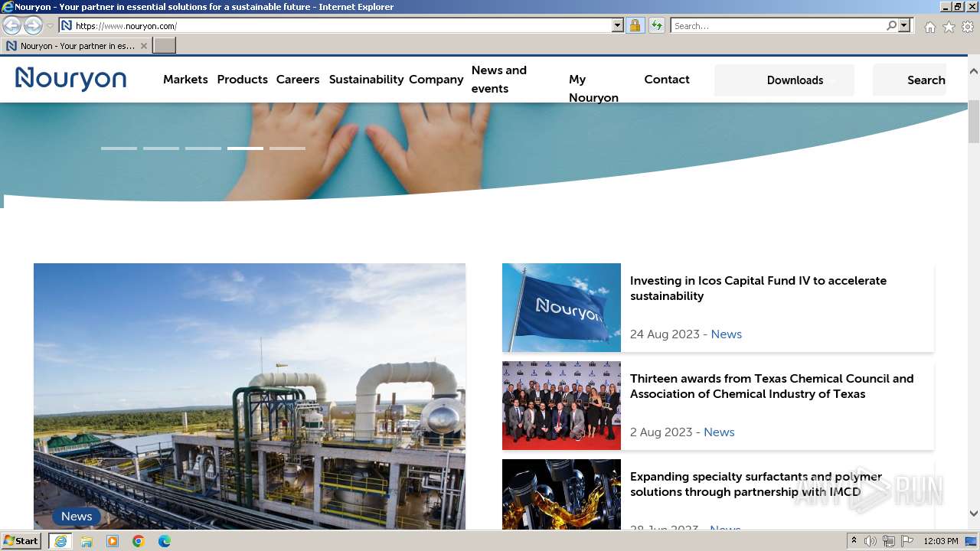Open the My Nouryon menu
The width and height of the screenshot is (980, 551).
point(593,89)
